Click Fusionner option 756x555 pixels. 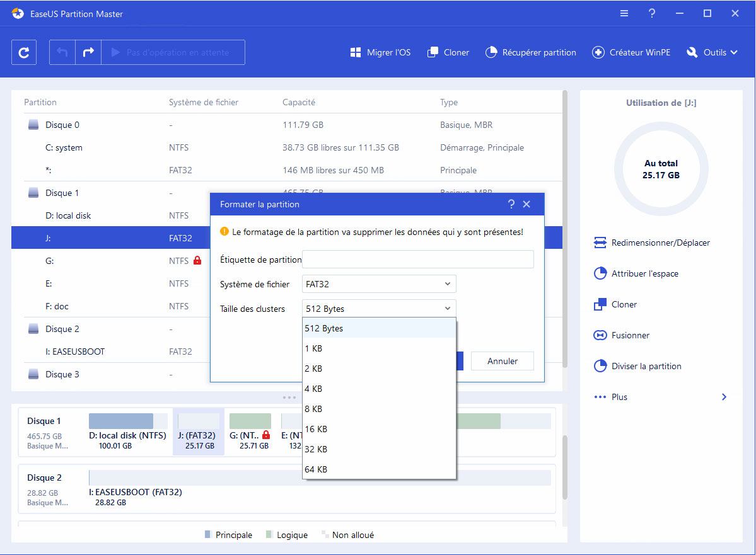tap(622, 335)
